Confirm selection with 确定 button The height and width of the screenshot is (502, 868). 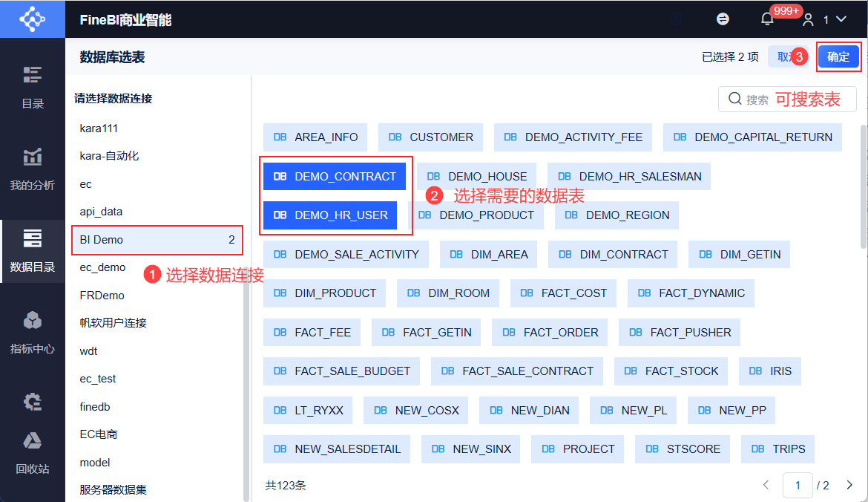click(x=838, y=56)
